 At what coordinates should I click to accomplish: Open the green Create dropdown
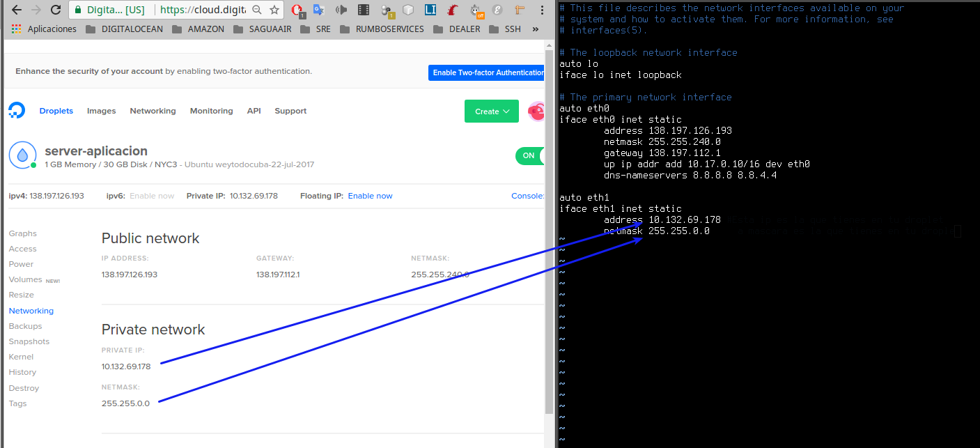492,111
